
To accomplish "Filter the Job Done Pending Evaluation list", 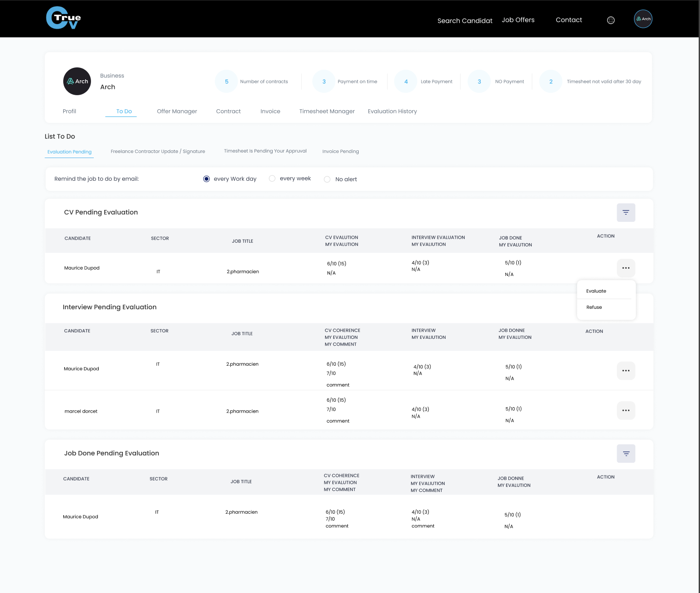I will [x=626, y=454].
